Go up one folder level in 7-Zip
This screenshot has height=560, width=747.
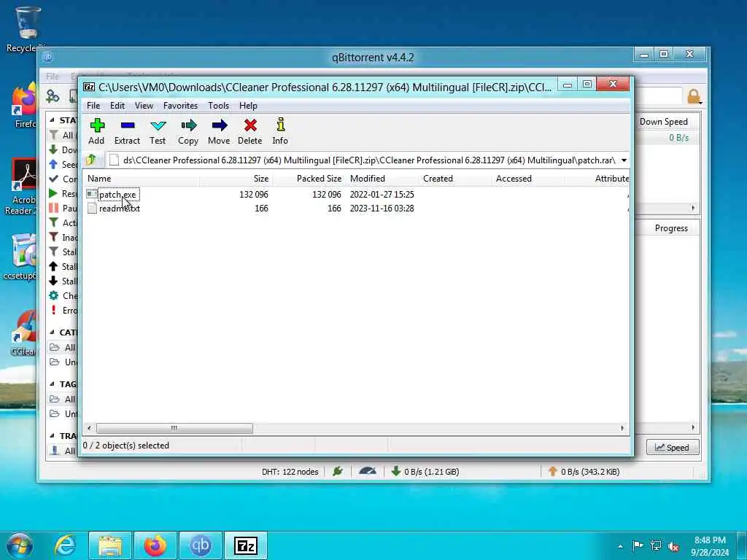[91, 160]
